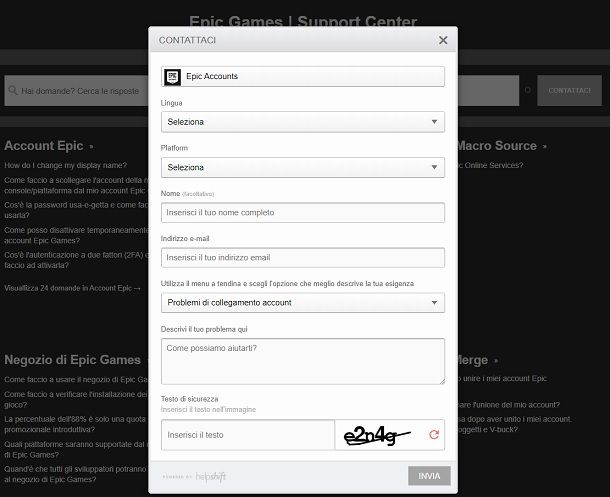The image size is (610, 497).
Task: Focus the email address input field
Action: (x=303, y=257)
